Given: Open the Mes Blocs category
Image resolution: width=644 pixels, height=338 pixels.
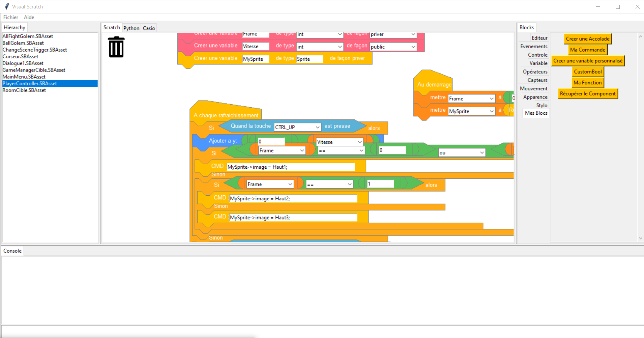Looking at the screenshot, I should pos(536,113).
